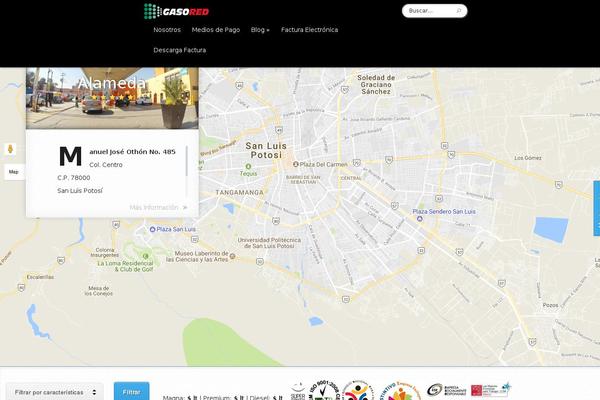Image resolution: width=600 pixels, height=400 pixels.
Task: Click Universidad Politécnica de San Luis Potosí label
Action: 269,243
